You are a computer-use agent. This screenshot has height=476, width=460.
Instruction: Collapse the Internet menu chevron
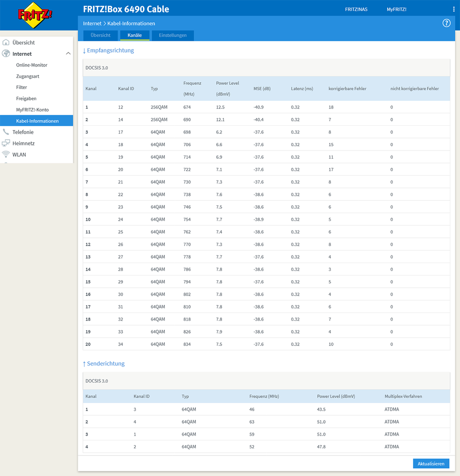tap(68, 53)
